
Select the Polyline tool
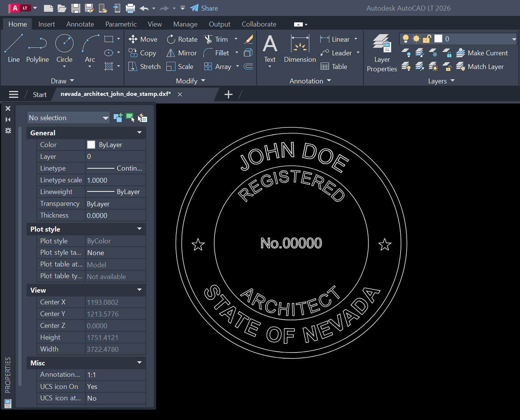[38, 48]
